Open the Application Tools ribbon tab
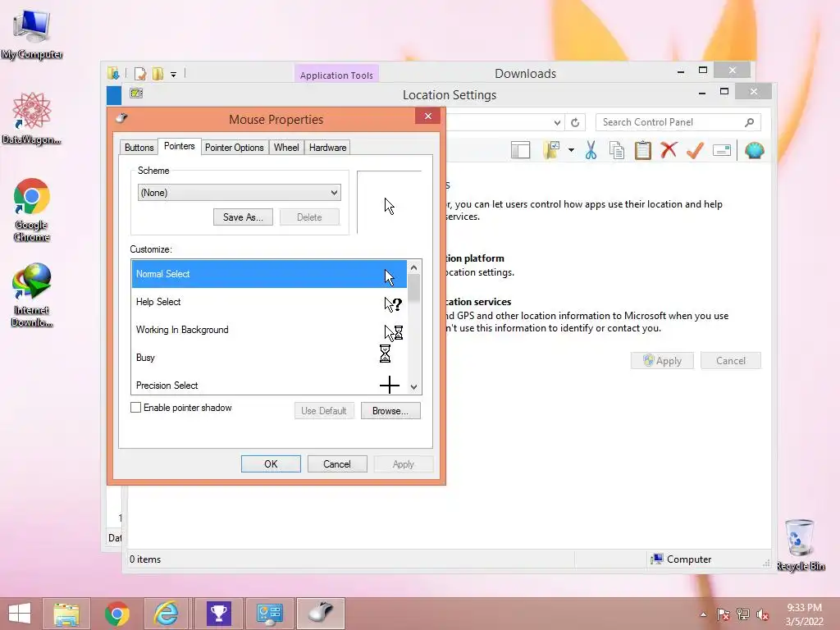Image resolution: width=840 pixels, height=630 pixels. [x=336, y=75]
